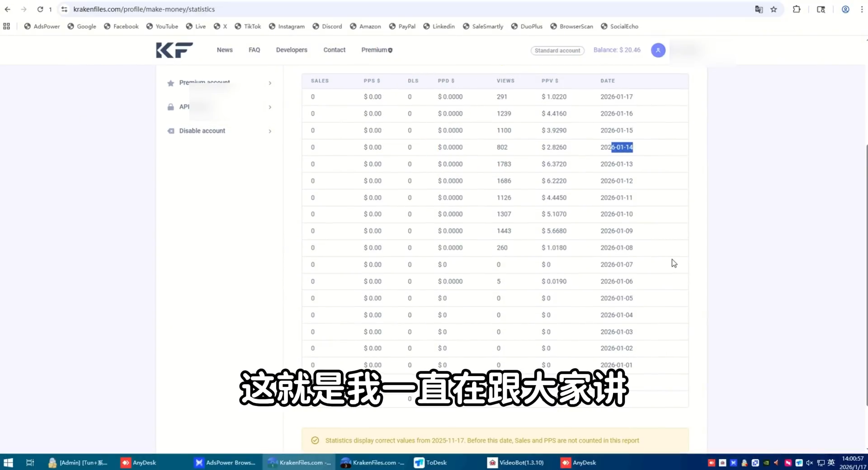Select the highlighted date 2026-01-14
This screenshot has width=868, height=470.
[x=617, y=147]
